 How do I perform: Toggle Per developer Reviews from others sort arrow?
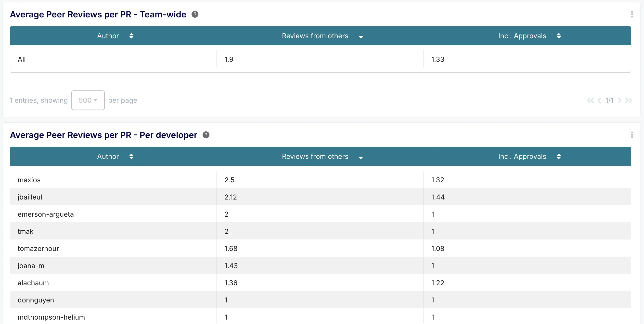pyautogui.click(x=361, y=158)
